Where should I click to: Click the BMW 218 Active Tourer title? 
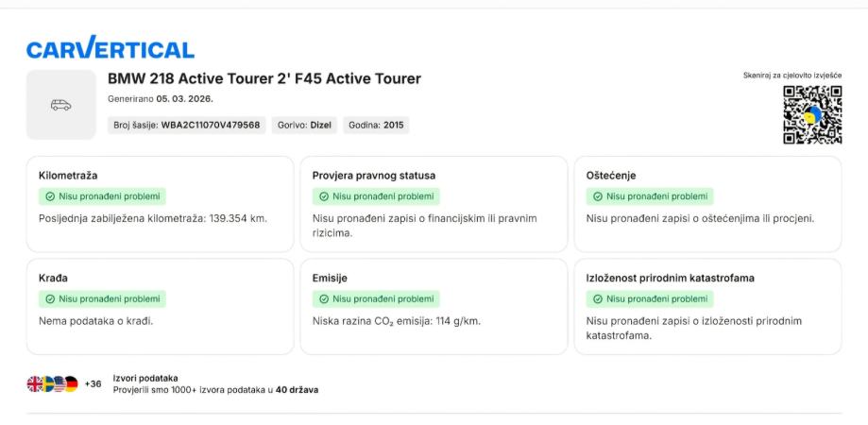pos(264,78)
